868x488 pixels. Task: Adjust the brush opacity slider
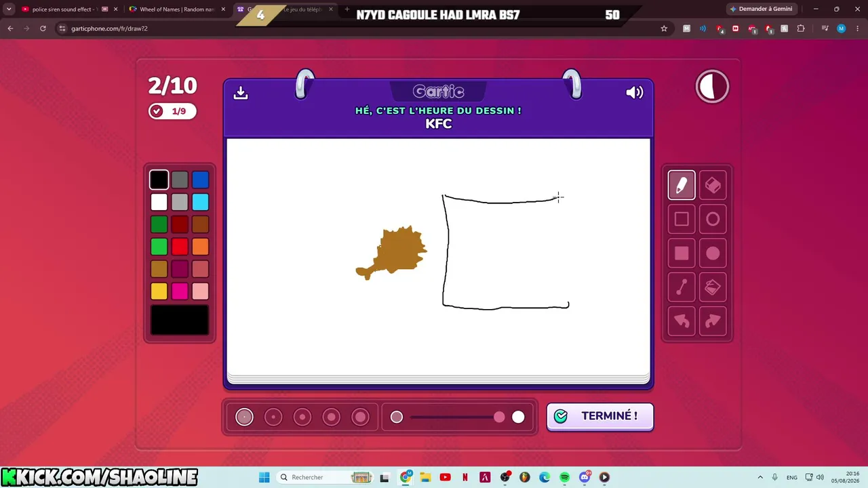coord(458,418)
